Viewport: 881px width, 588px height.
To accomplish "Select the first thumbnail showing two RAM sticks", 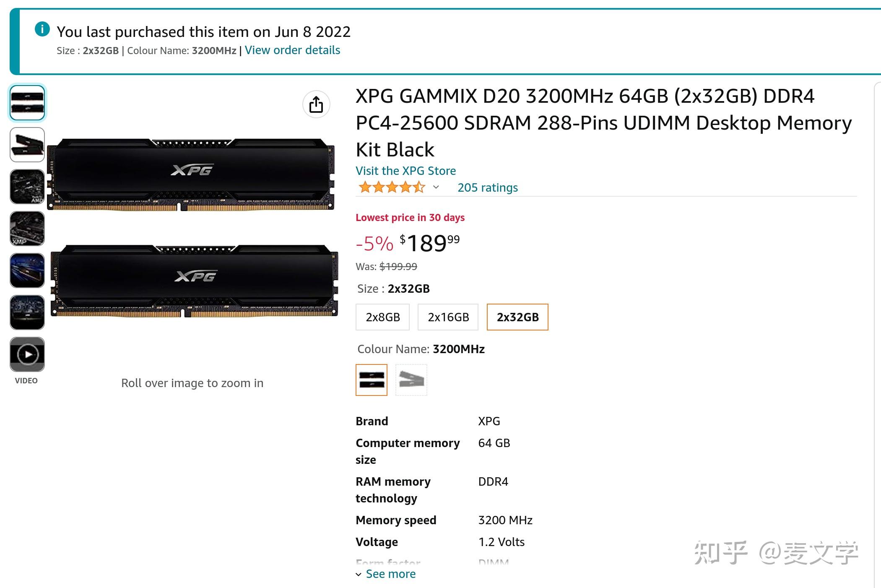I will pos(27,103).
